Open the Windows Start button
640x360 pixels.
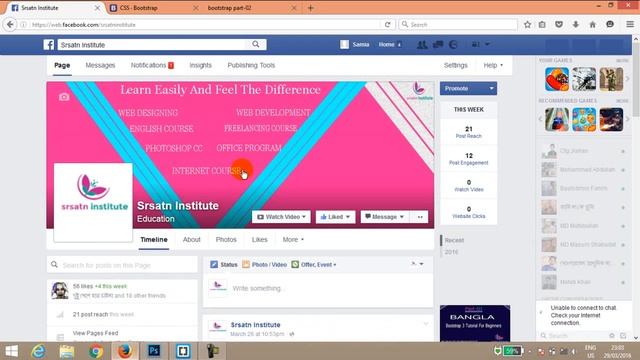(11, 351)
